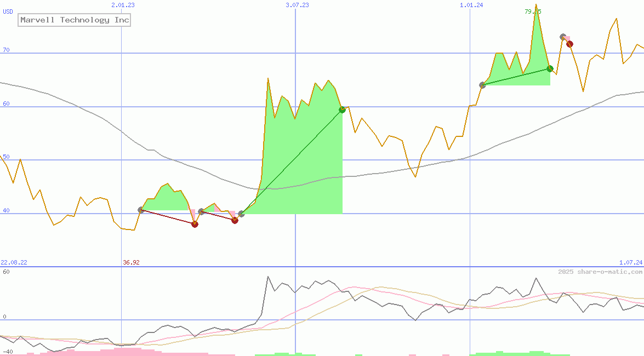The image size is (644, 356).
Task: Click the last red exit marker above 70
Action: pyautogui.click(x=569, y=44)
